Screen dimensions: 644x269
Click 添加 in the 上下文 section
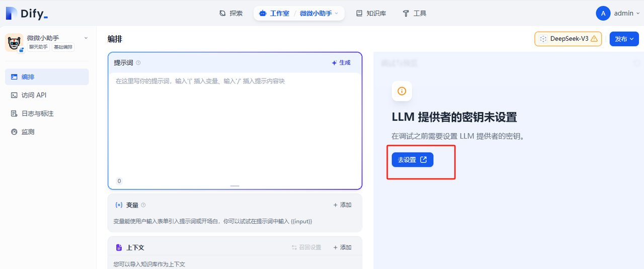coord(343,247)
